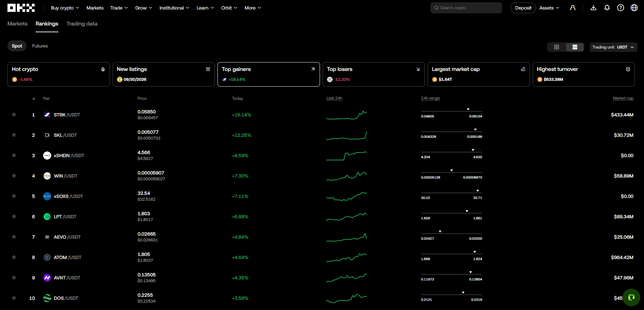The height and width of the screenshot is (310, 644).
Task: Click the WIN coin icon
Action: [x=47, y=176]
